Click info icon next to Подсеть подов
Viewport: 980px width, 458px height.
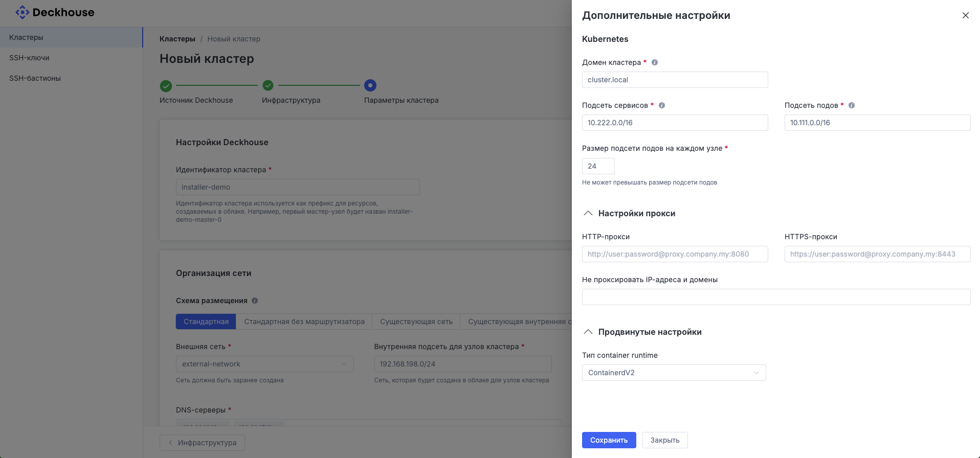coord(852,105)
